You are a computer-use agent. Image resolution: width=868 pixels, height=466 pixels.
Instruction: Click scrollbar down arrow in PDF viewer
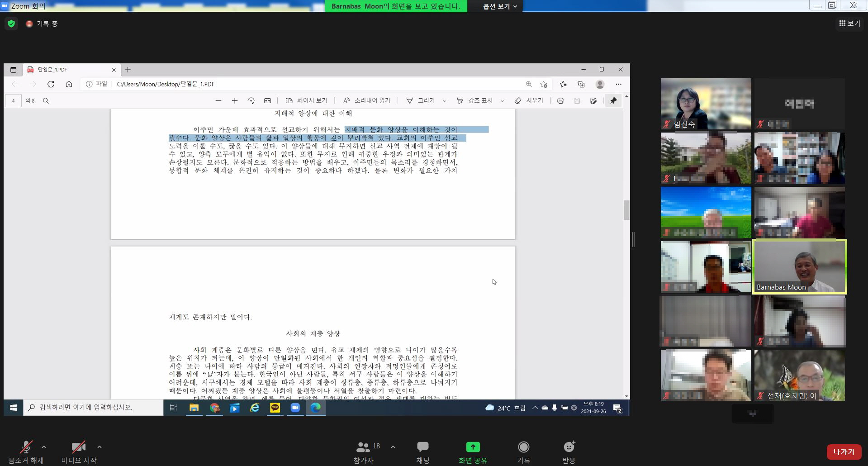tap(626, 396)
